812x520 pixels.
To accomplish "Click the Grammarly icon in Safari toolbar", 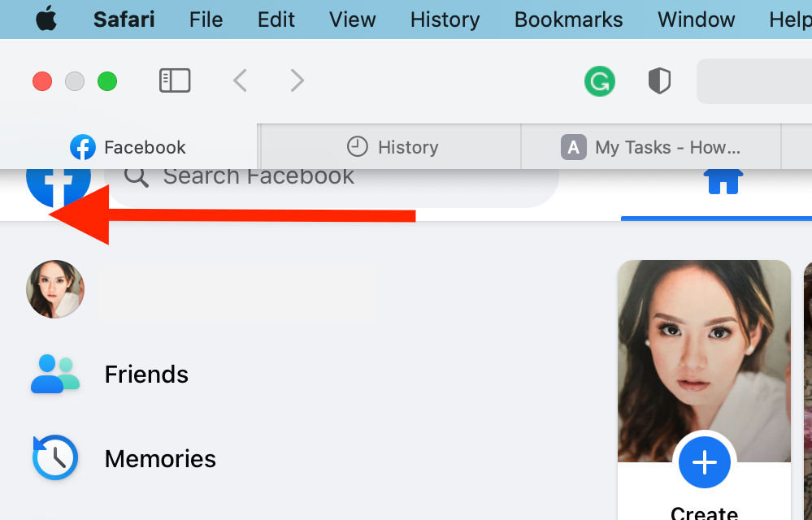I will click(x=599, y=81).
